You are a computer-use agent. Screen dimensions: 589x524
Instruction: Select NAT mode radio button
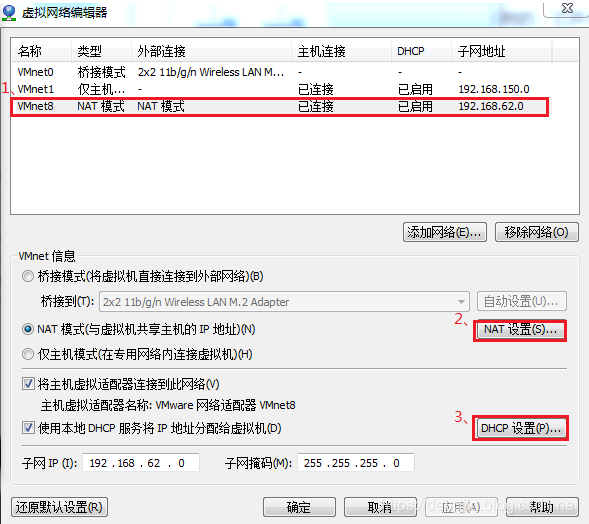tap(28, 329)
